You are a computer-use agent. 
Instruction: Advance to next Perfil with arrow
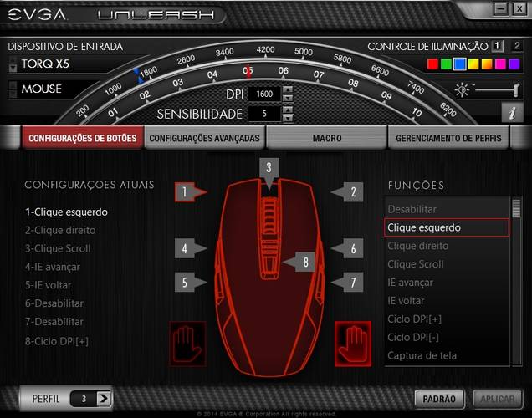[104, 398]
